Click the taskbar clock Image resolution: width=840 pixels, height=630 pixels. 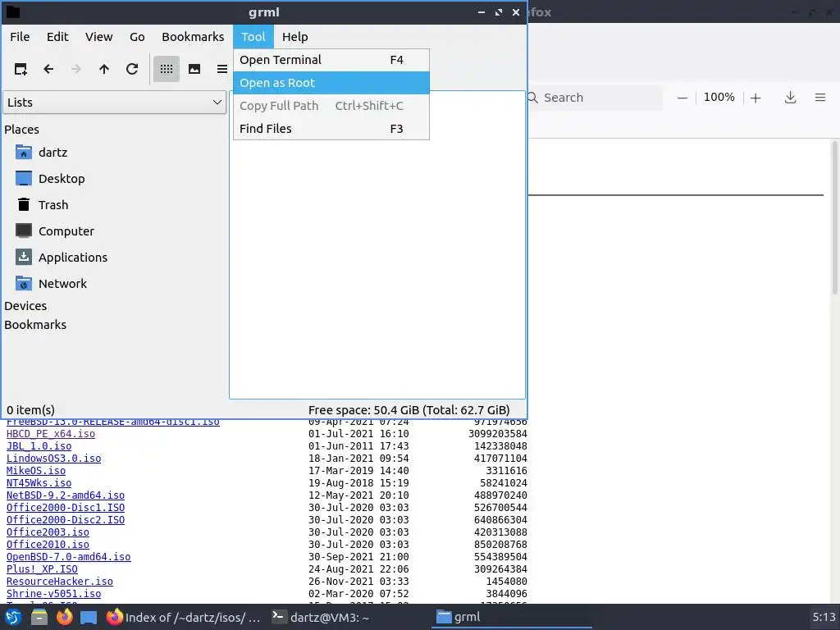pyautogui.click(x=824, y=617)
